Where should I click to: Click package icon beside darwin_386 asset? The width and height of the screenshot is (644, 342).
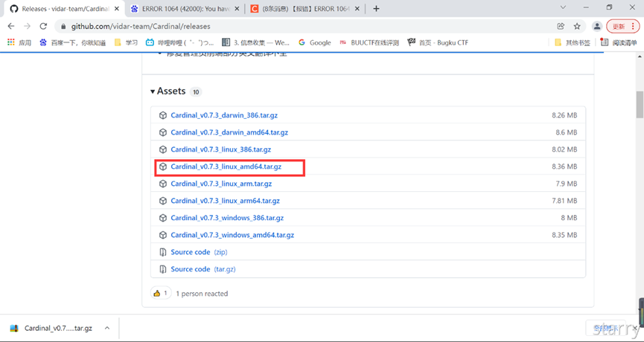(x=163, y=115)
